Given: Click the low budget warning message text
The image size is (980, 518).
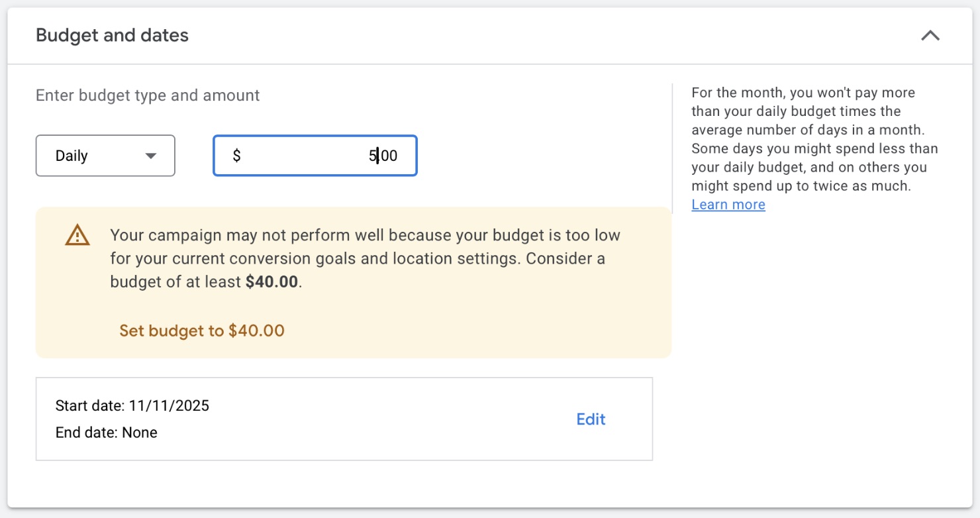Looking at the screenshot, I should 358,258.
